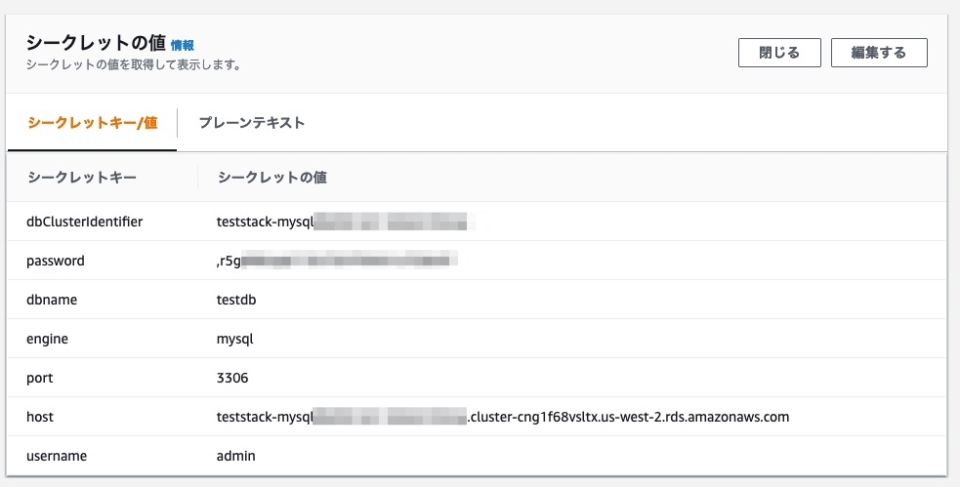Select the port key cell
This screenshot has height=487, width=960.
pos(39,378)
